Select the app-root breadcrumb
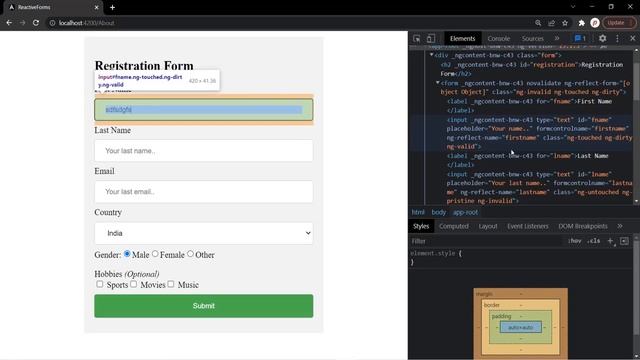Image resolution: width=640 pixels, height=360 pixels. pyautogui.click(x=465, y=212)
